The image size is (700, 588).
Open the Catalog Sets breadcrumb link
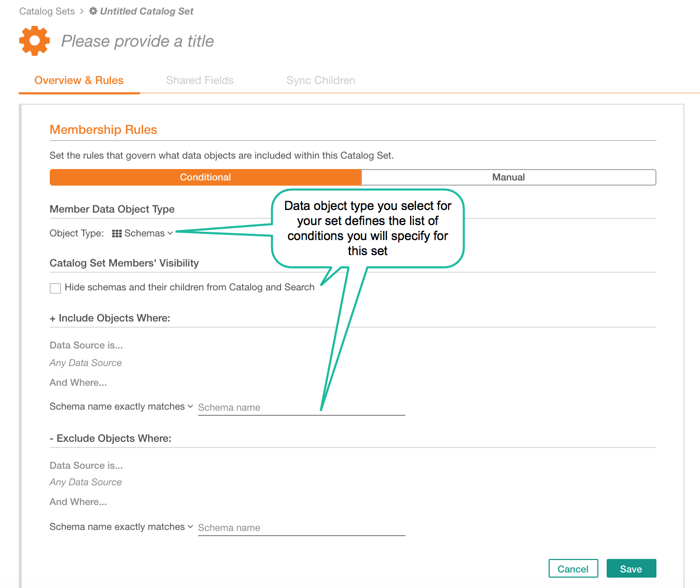tap(47, 11)
